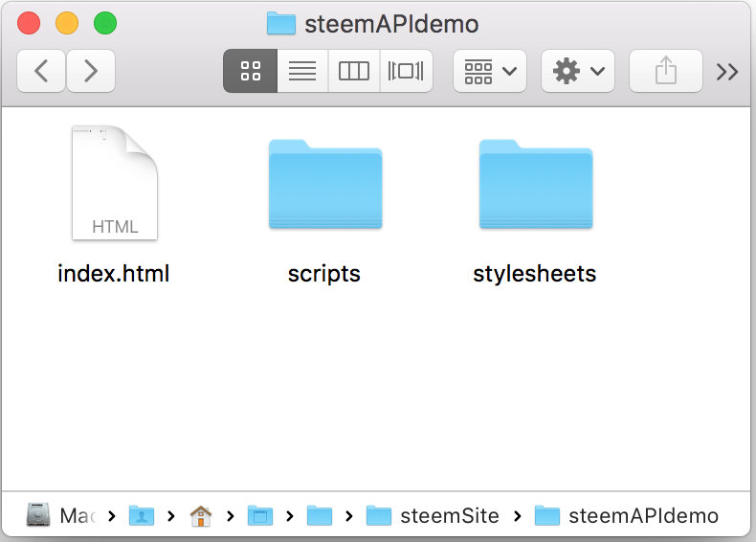Select the stylesheets folder icon
The width and height of the screenshot is (756, 542).
(536, 184)
